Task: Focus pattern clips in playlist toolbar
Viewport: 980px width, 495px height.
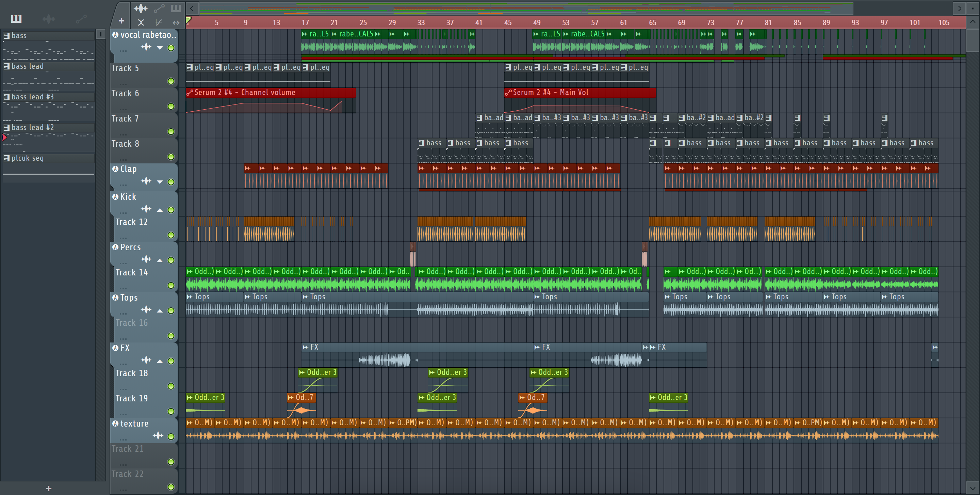Action: coord(176,8)
